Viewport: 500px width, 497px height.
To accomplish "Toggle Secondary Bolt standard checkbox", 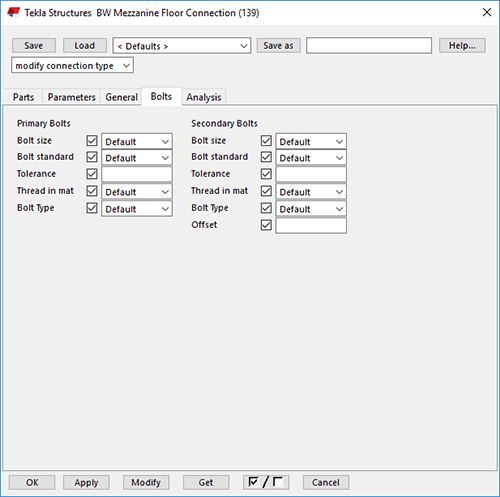I will [266, 157].
